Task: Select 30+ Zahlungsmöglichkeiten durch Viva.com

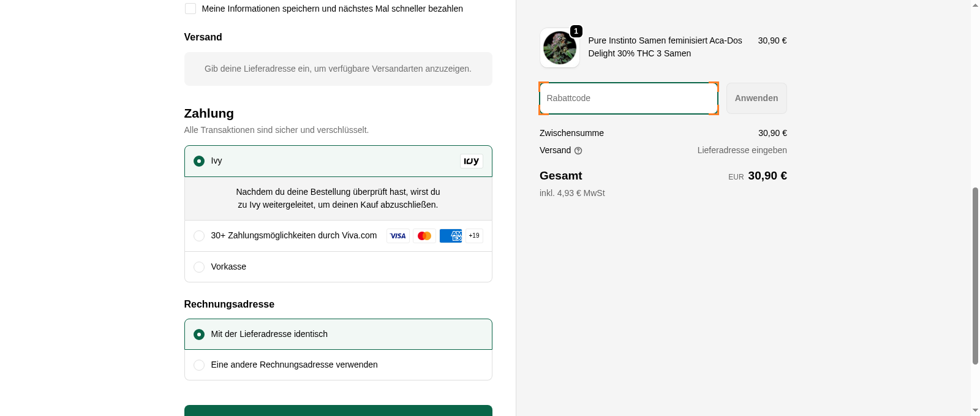Action: [x=198, y=235]
